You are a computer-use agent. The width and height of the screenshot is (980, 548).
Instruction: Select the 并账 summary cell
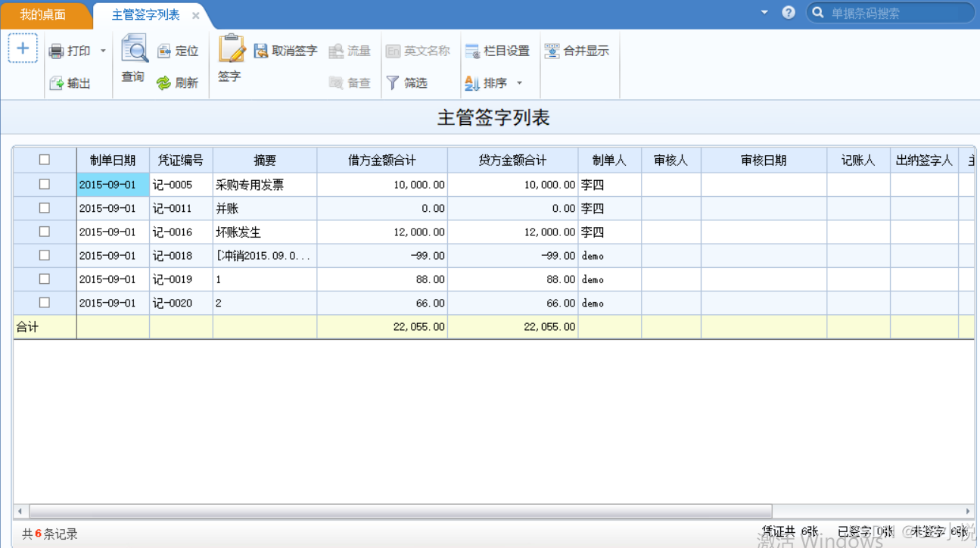pos(265,207)
